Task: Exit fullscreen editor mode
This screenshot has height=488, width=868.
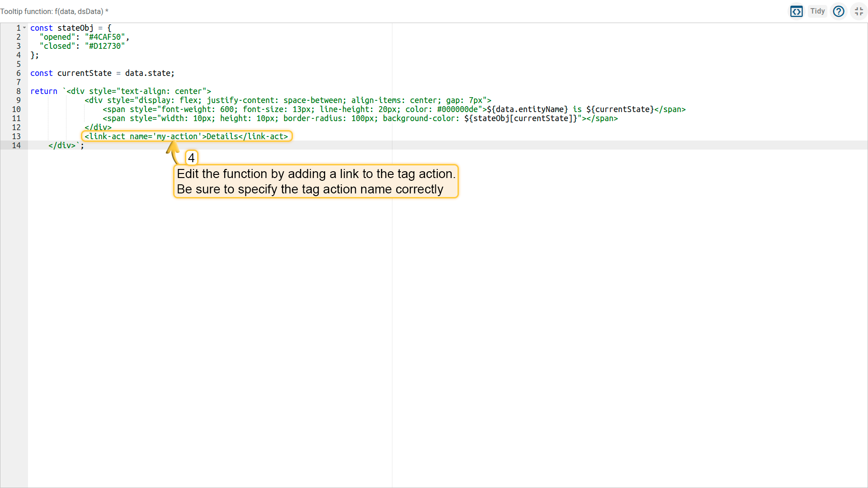Action: coord(859,11)
